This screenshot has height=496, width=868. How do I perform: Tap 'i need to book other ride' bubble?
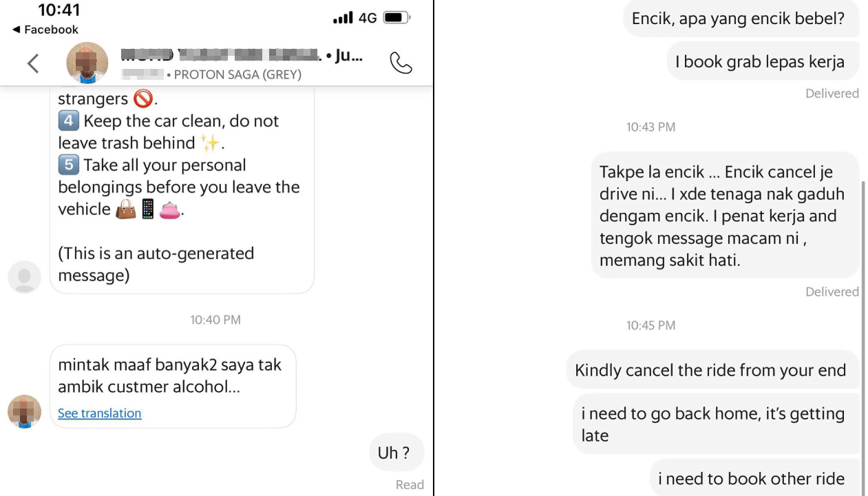click(754, 479)
